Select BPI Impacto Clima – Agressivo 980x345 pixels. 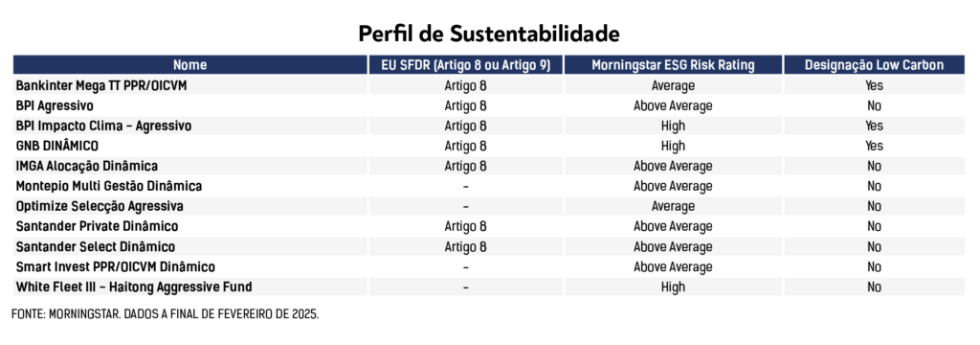pyautogui.click(x=103, y=126)
